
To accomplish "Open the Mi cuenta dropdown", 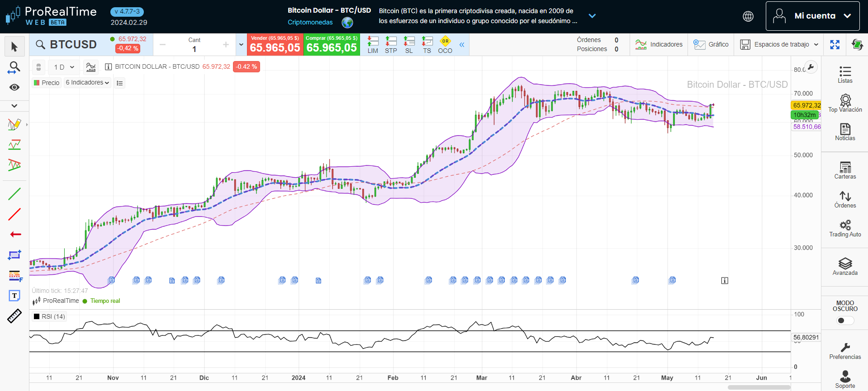I will 812,16.
